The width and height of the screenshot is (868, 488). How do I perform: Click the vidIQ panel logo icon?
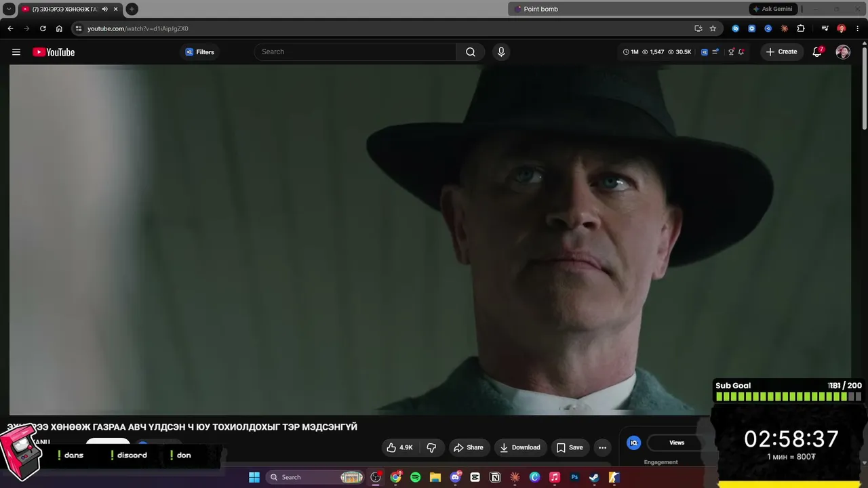(x=634, y=443)
